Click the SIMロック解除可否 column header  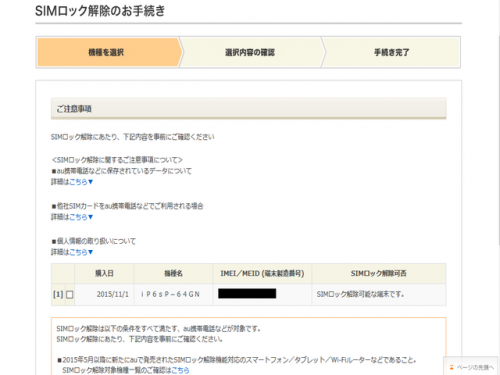point(379,274)
